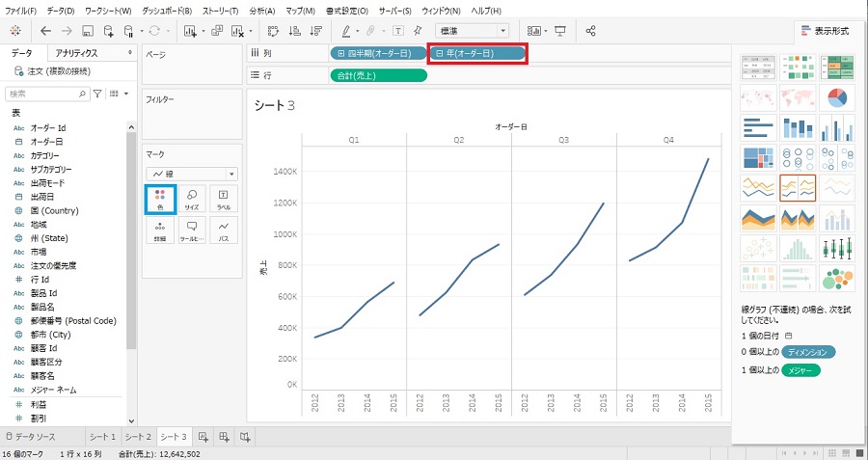Click the share icon in toolbar
Viewport: 868px width, 460px height.
(x=591, y=31)
